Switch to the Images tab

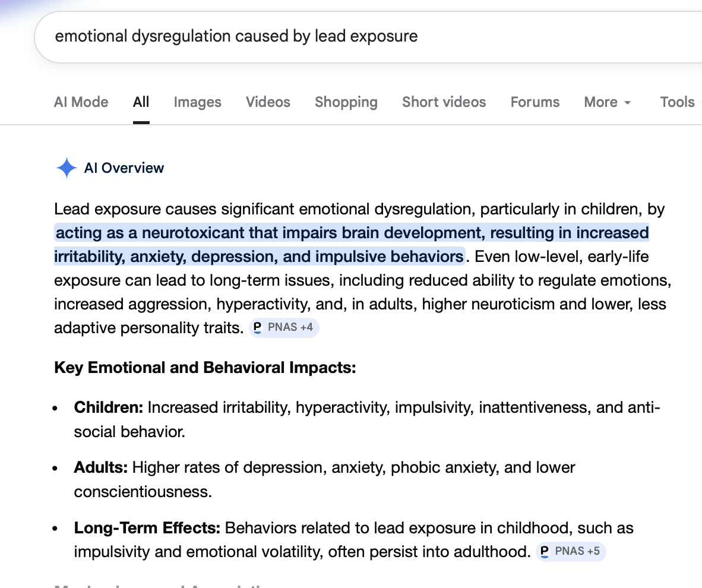pos(197,102)
